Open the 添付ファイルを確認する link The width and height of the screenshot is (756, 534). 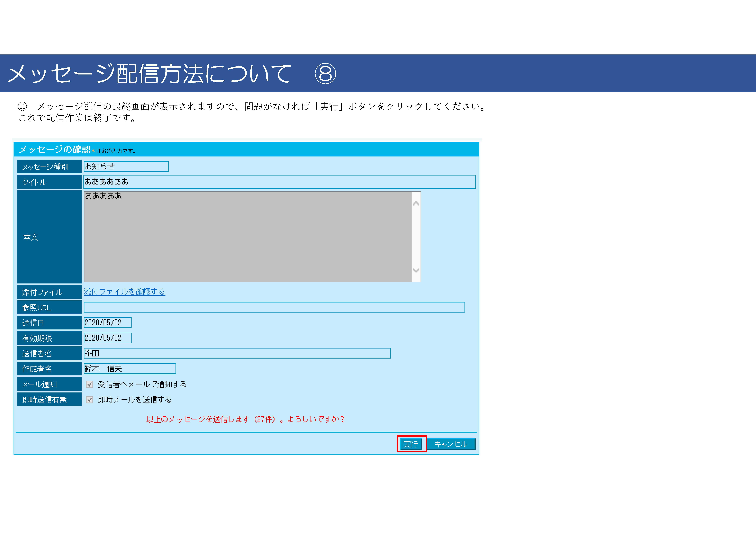(124, 292)
